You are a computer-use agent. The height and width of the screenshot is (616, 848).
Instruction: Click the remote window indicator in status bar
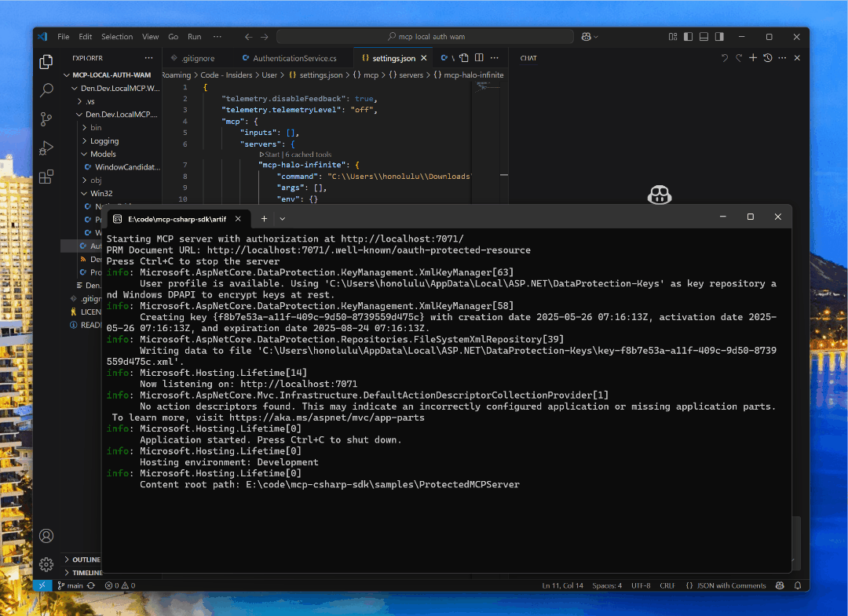click(x=42, y=585)
